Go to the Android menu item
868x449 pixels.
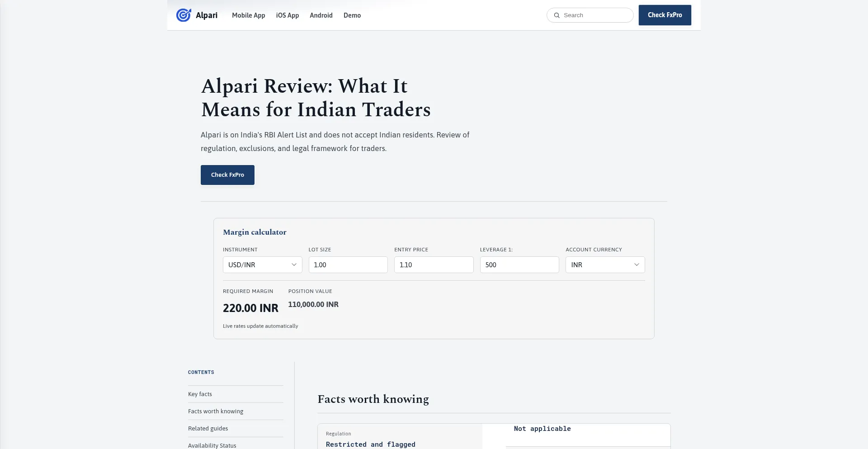321,15
